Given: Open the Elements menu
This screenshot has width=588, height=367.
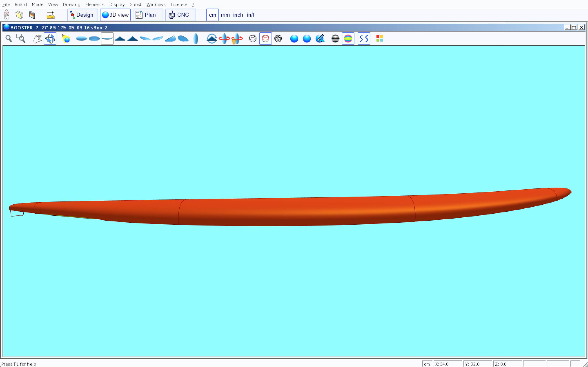Looking at the screenshot, I should tap(95, 5).
